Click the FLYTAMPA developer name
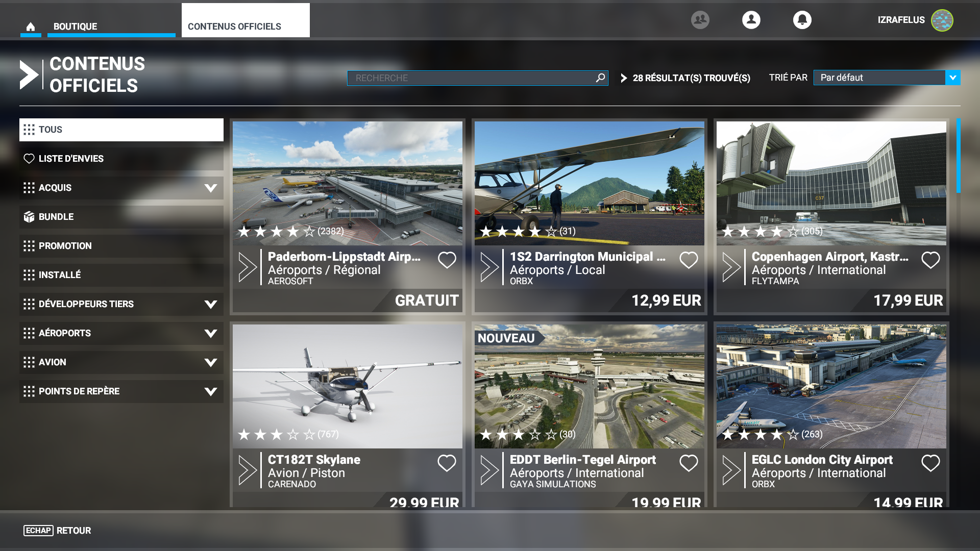 pyautogui.click(x=775, y=281)
